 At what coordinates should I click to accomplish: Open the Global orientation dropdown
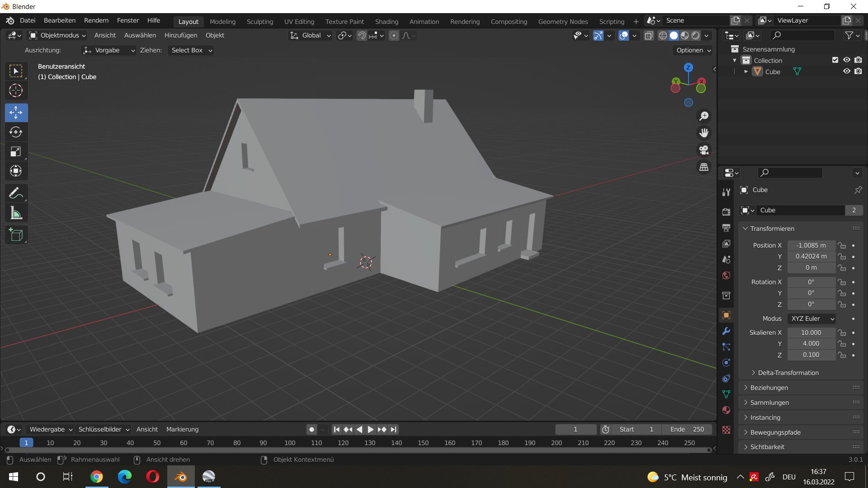pos(310,35)
